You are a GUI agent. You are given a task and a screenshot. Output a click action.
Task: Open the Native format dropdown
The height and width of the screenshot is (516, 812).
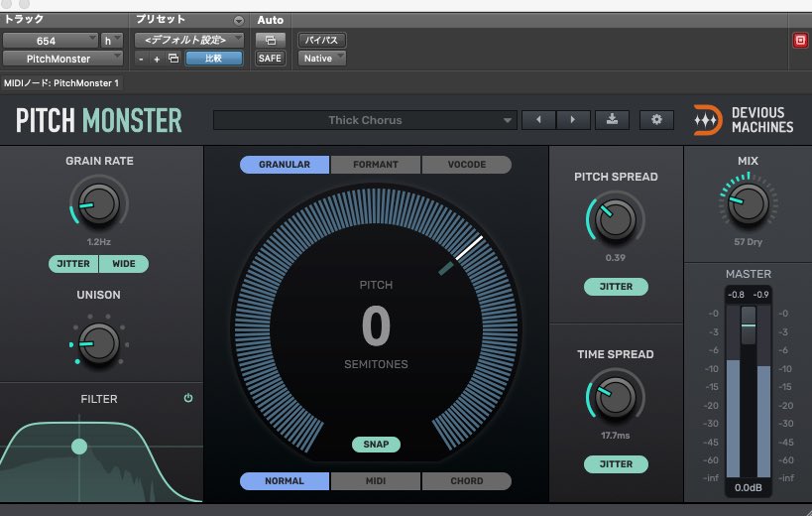pyautogui.click(x=321, y=59)
